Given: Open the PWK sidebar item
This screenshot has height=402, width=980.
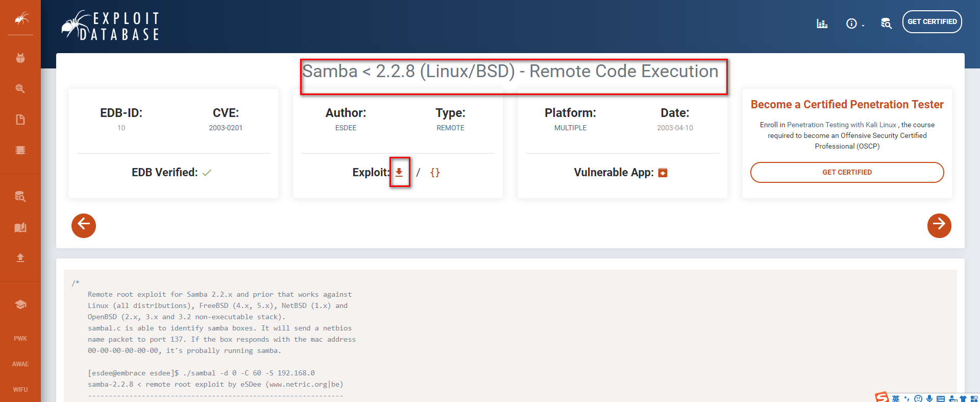Looking at the screenshot, I should [x=20, y=339].
